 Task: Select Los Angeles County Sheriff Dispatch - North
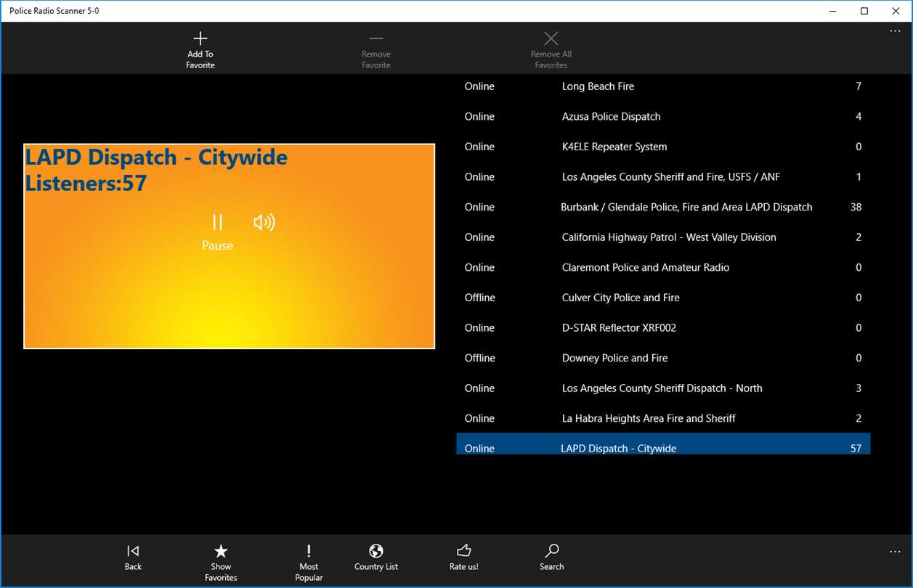point(663,388)
